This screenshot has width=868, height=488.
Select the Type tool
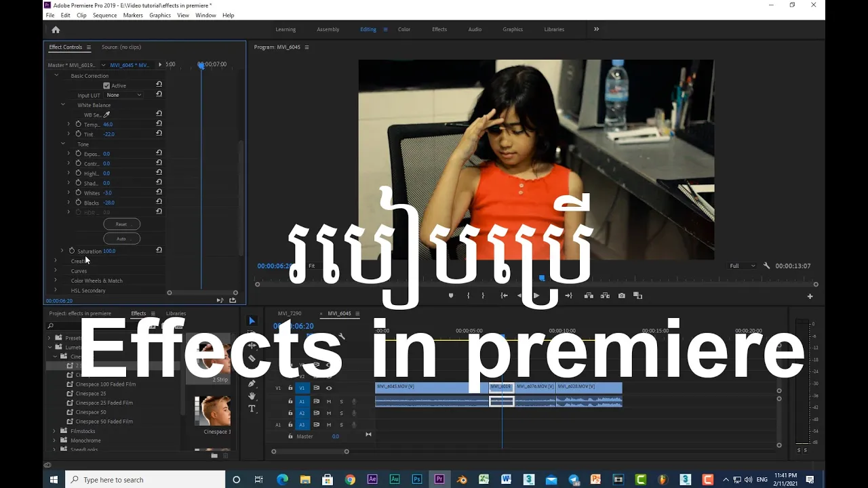coord(252,409)
